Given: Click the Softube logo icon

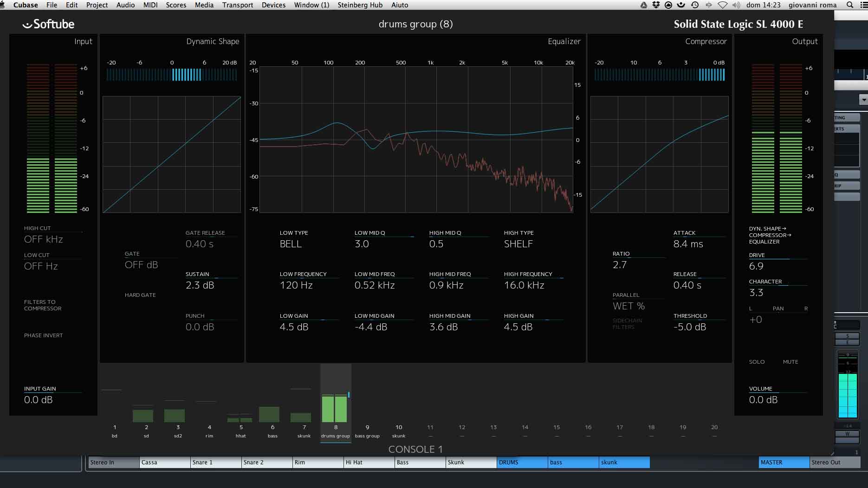Looking at the screenshot, I should click(x=27, y=25).
